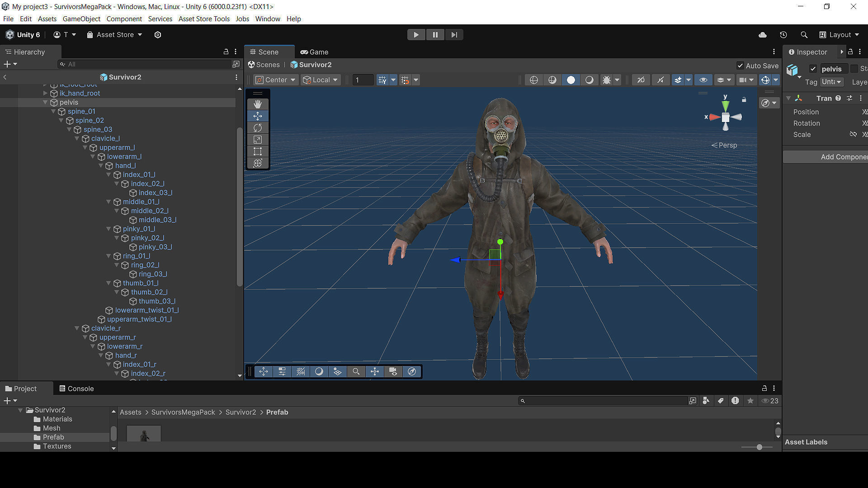Lock the Hierarchy panel
This screenshot has width=868, height=488.
tap(226, 52)
